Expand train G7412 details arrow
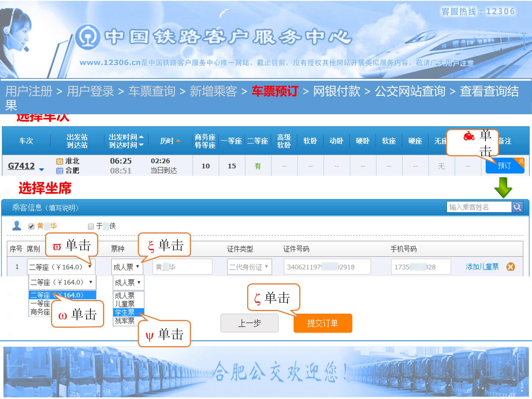 coord(41,170)
